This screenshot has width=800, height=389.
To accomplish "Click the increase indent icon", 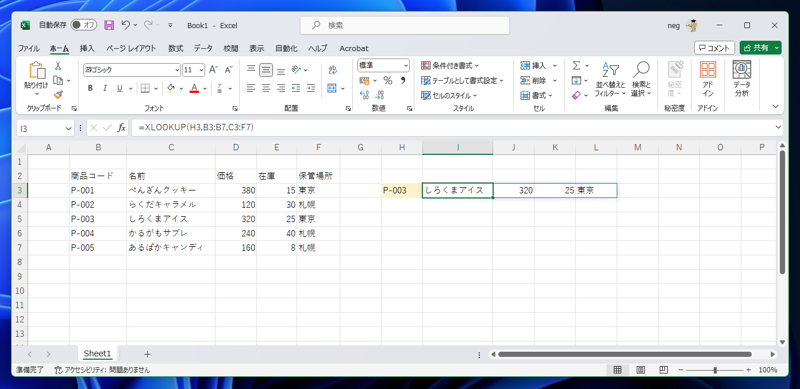I will tap(311, 88).
